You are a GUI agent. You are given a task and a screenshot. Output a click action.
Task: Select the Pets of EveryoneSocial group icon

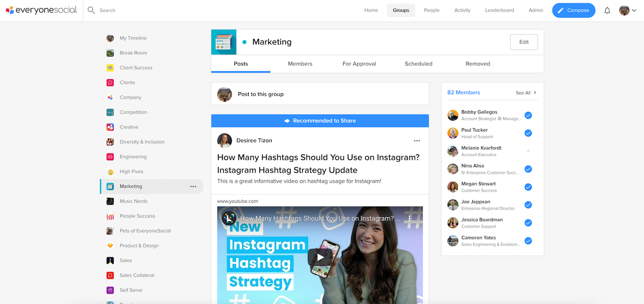110,231
